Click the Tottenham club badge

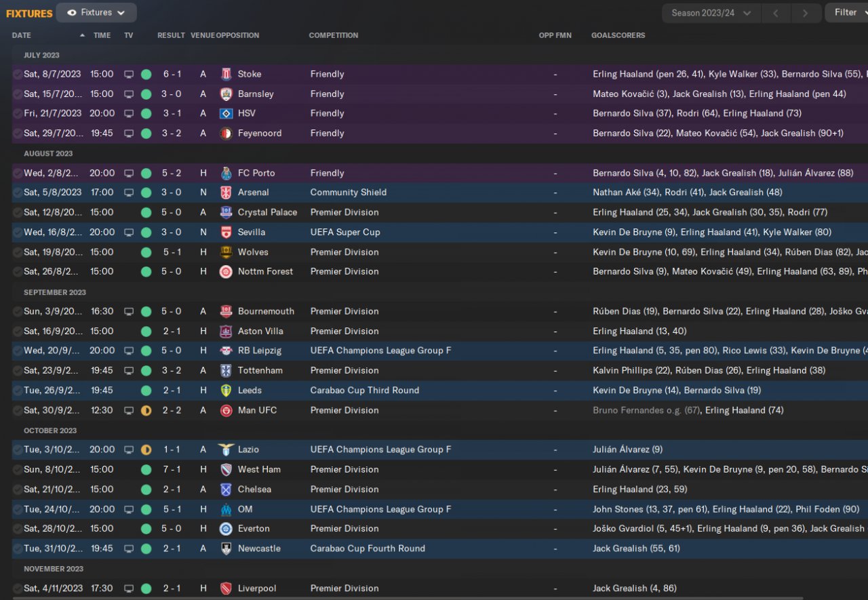(x=226, y=371)
